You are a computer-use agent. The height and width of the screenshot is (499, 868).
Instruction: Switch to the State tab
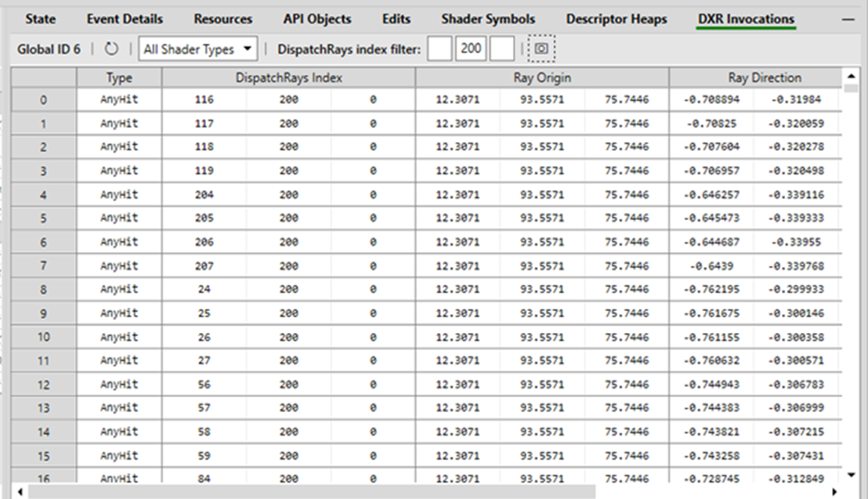click(41, 19)
